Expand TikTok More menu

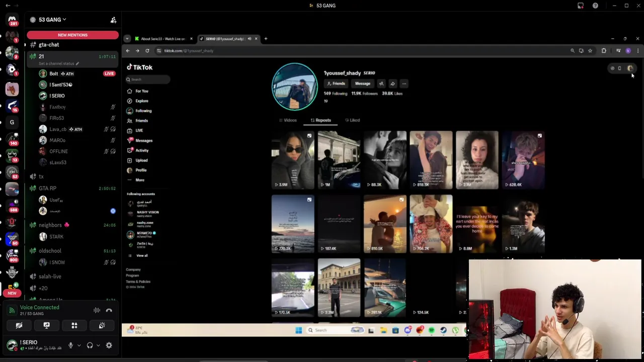coord(139,180)
